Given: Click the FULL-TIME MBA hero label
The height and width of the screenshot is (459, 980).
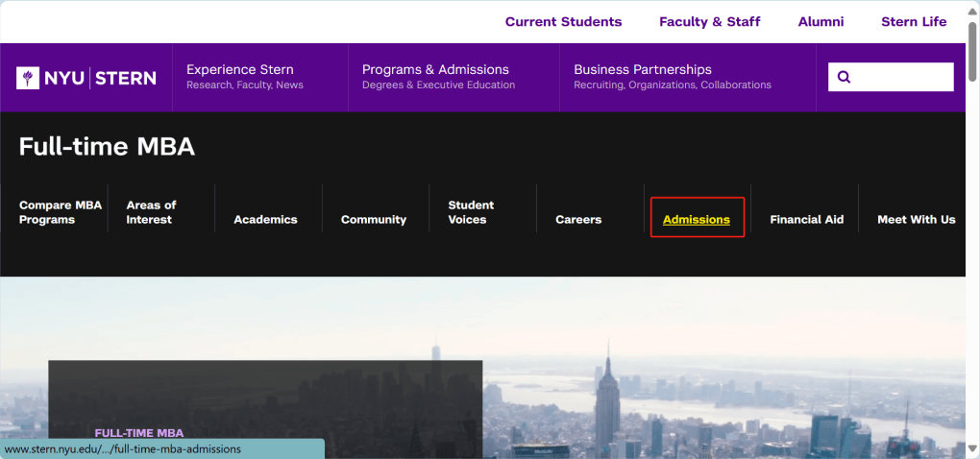Looking at the screenshot, I should tap(139, 433).
